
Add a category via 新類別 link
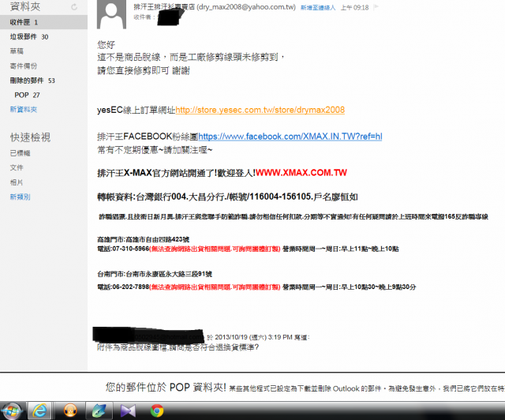tap(20, 197)
